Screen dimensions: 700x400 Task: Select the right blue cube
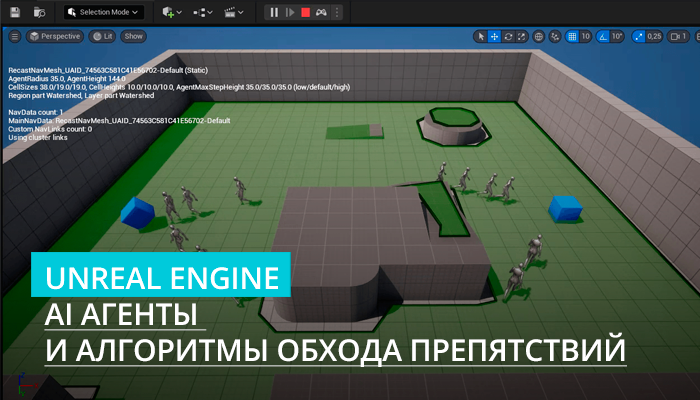click(565, 208)
